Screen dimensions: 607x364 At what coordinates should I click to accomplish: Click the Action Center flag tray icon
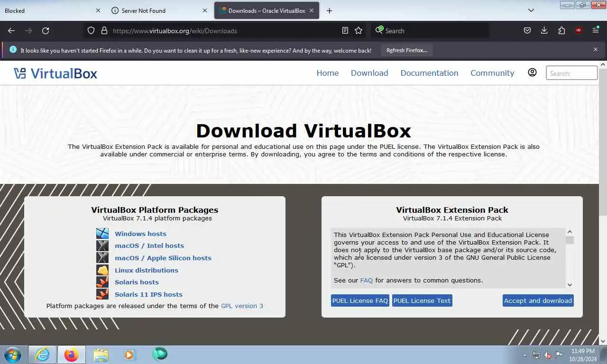point(559,355)
